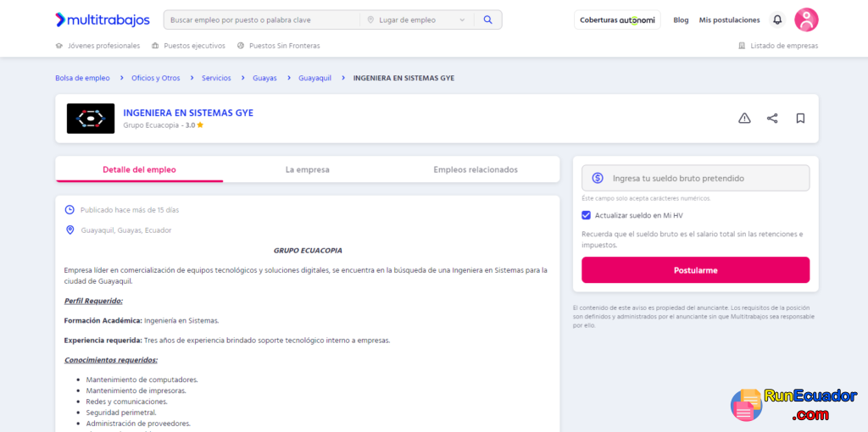The image size is (868, 432).
Task: Save job with bookmark icon
Action: (x=800, y=119)
